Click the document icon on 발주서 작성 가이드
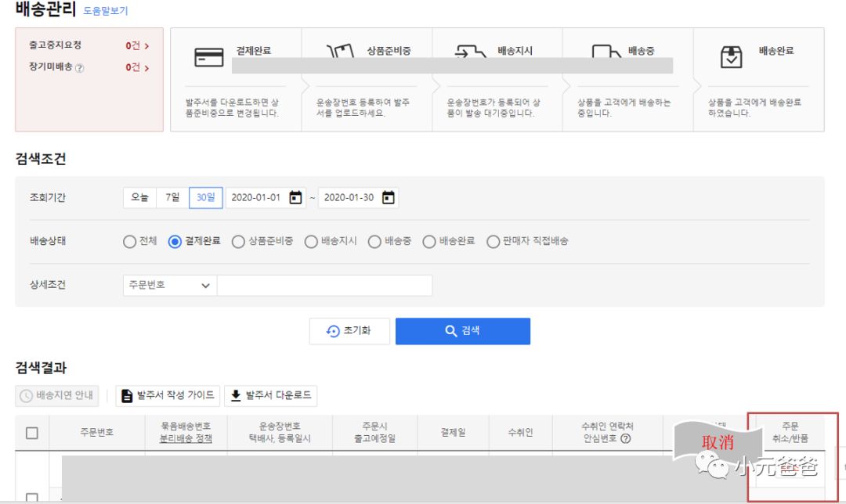 point(128,395)
